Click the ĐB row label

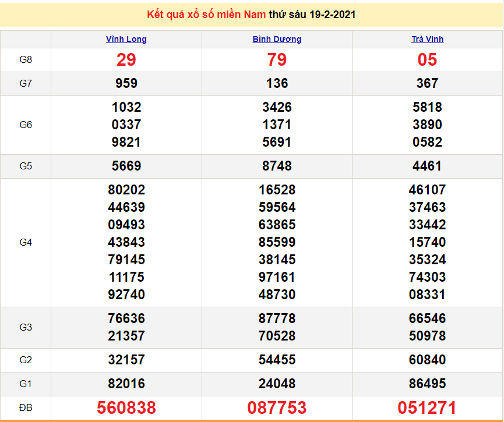(26, 407)
